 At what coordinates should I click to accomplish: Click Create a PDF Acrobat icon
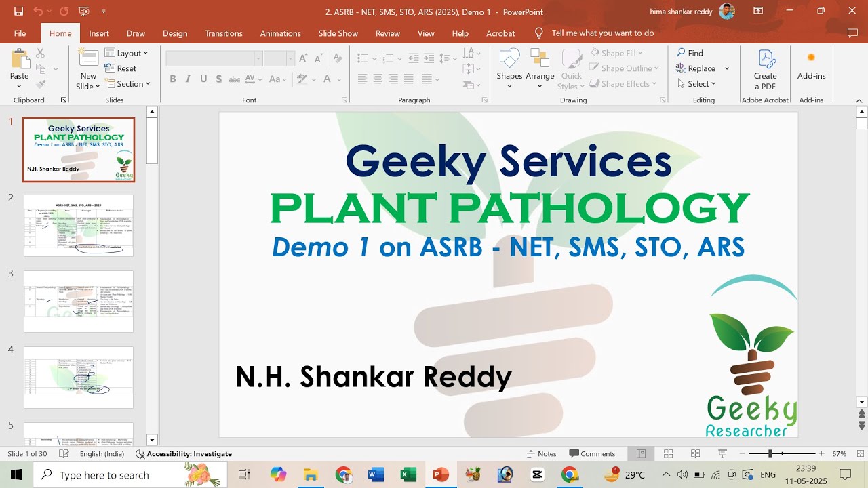tap(766, 58)
